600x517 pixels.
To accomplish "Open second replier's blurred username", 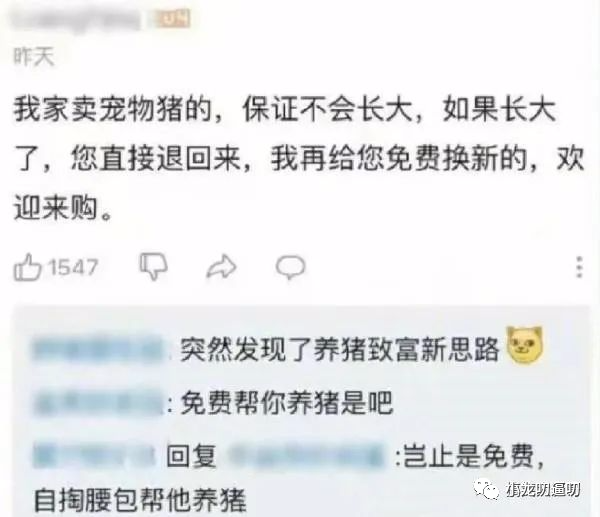I will (x=99, y=403).
